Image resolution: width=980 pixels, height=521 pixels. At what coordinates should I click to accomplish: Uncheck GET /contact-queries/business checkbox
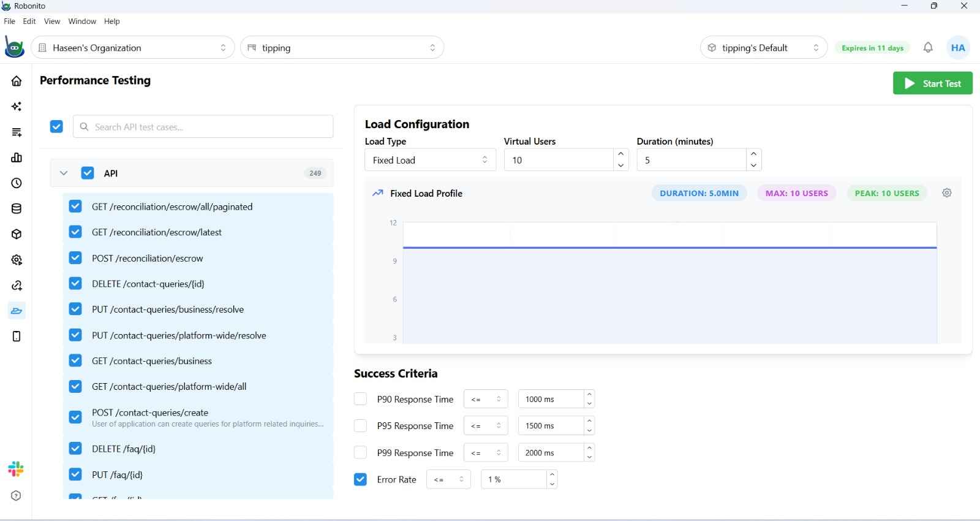tap(75, 360)
